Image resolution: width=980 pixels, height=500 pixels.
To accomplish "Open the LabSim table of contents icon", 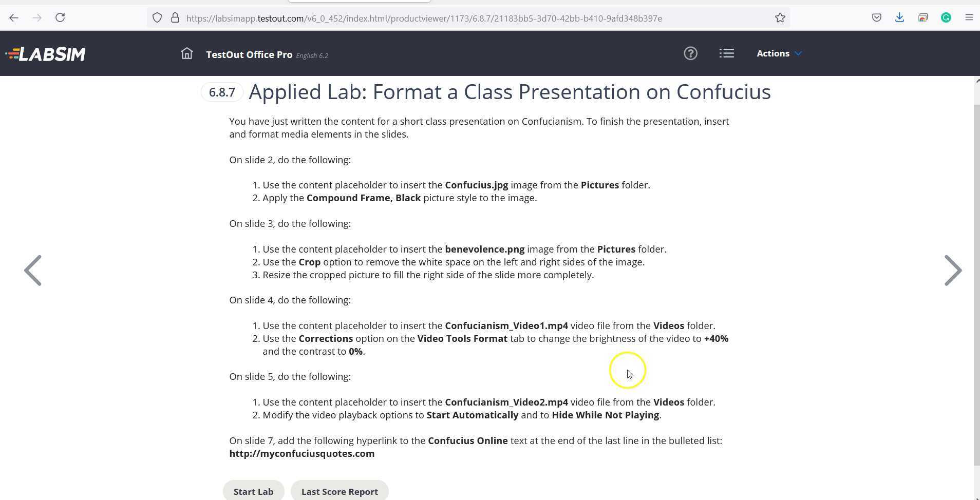I will click(726, 53).
